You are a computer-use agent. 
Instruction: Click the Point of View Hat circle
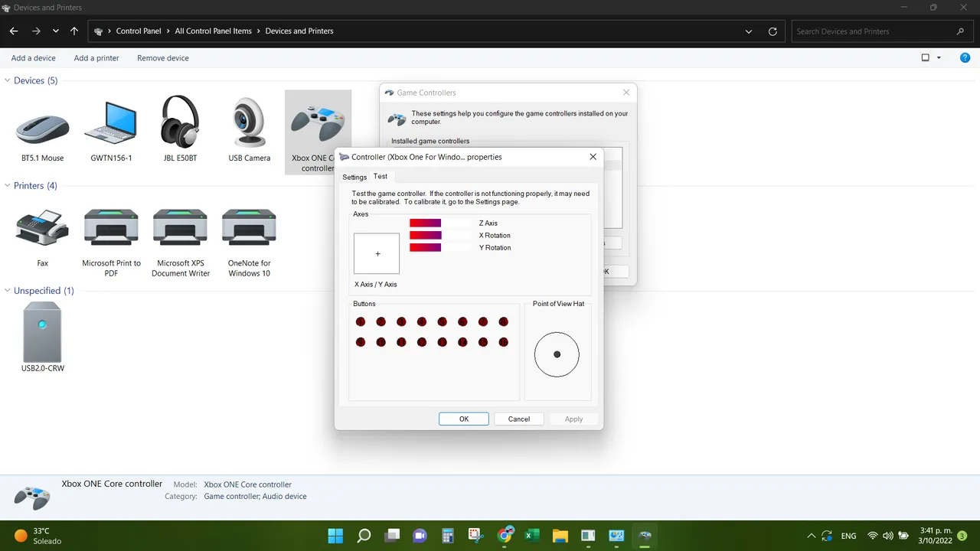(557, 354)
